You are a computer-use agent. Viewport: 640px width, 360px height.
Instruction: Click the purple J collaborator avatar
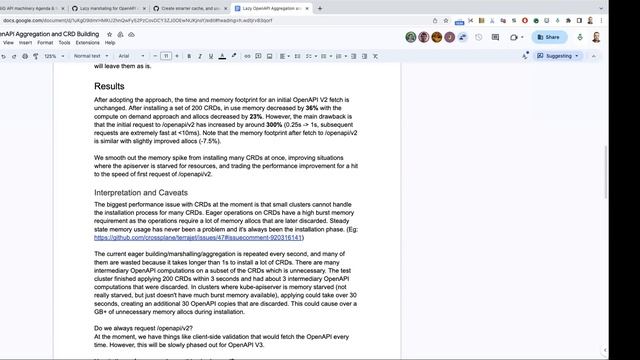click(x=449, y=37)
